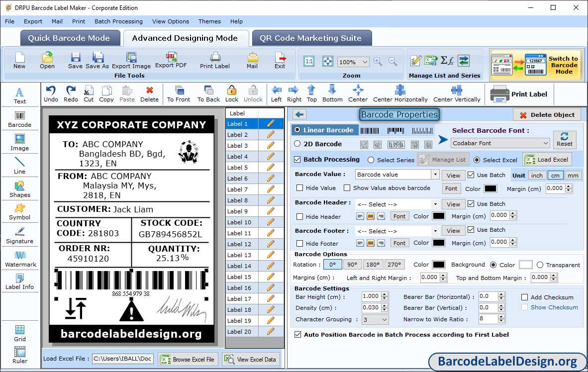
Task: Bring object To Front
Action: click(179, 94)
